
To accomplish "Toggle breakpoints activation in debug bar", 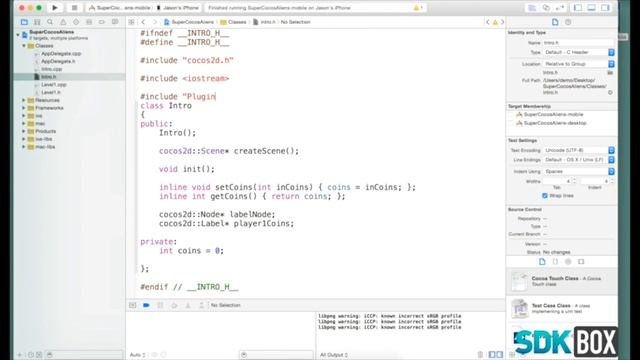I will [146, 305].
